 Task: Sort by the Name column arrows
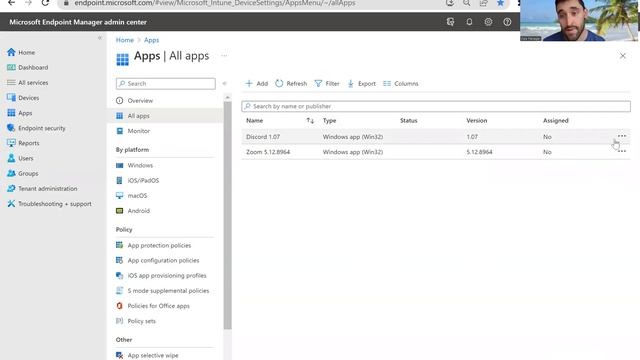pos(310,120)
